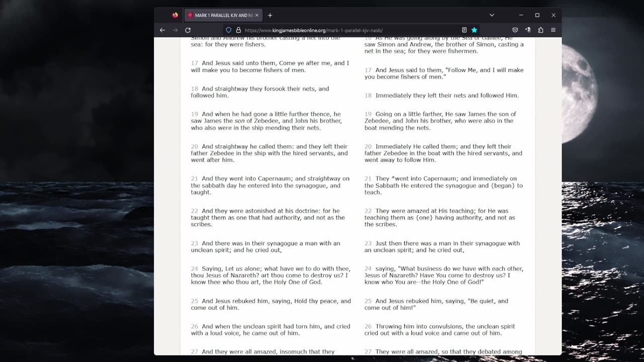This screenshot has height=362, width=644.
Task: Click NASB verse 19 'Going on a little farther'
Action: click(440, 121)
